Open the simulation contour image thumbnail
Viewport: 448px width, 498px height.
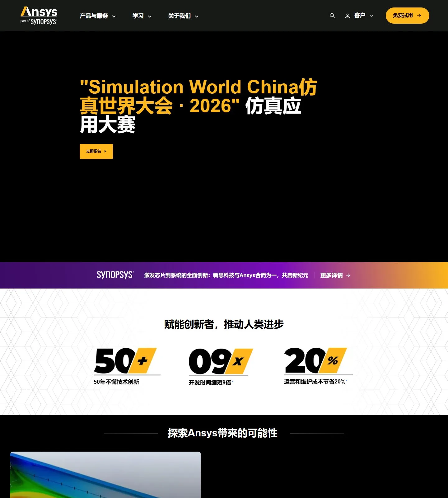(x=105, y=475)
